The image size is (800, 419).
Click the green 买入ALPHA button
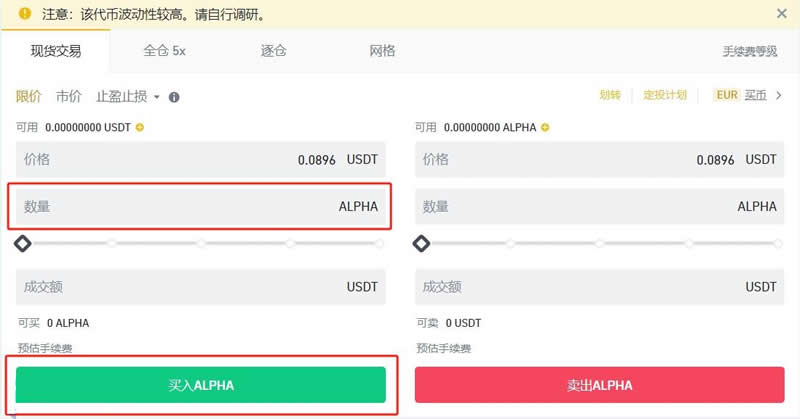click(x=201, y=385)
